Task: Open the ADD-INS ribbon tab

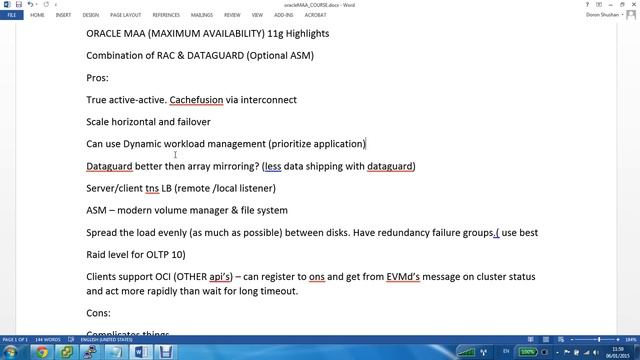Action: tap(284, 15)
